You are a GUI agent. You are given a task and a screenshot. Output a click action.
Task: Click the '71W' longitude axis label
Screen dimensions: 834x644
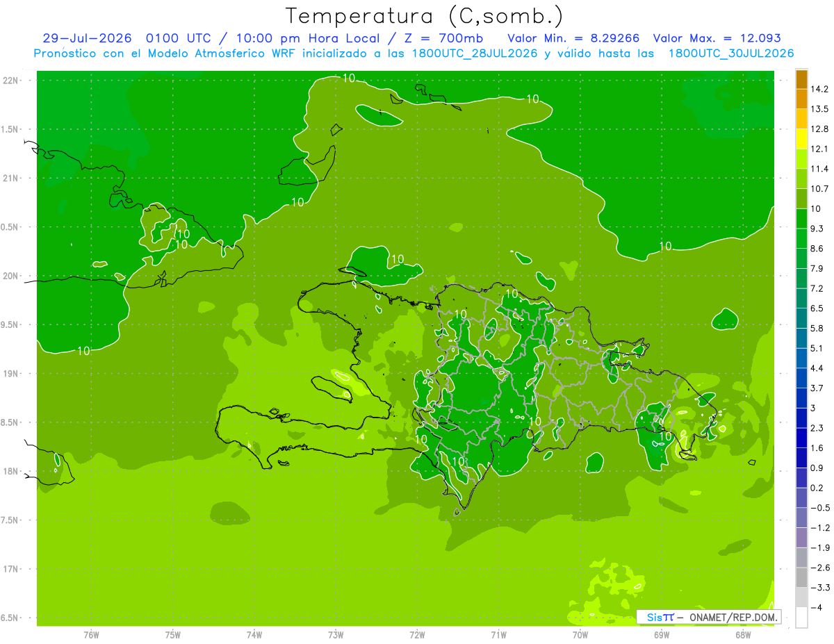[498, 635]
